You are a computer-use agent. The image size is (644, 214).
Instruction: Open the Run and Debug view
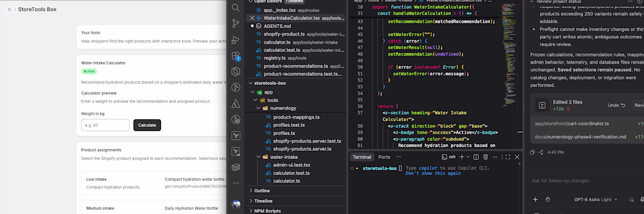tap(236, 40)
